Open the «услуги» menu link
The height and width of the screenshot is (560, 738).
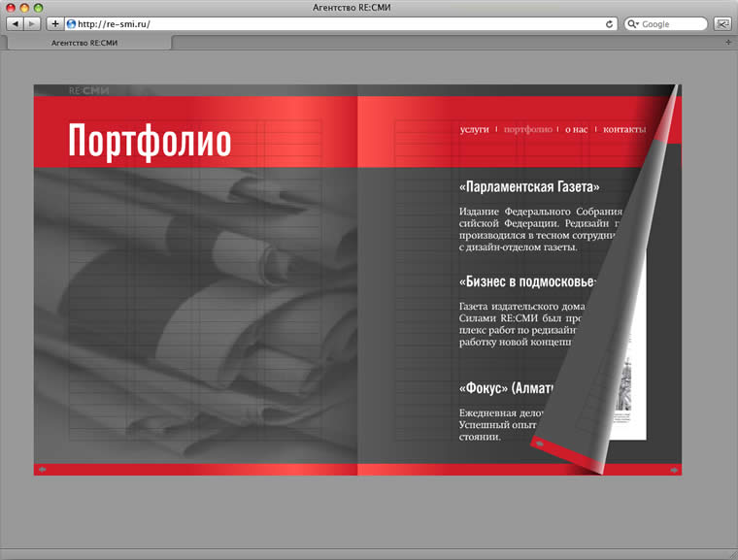point(474,129)
